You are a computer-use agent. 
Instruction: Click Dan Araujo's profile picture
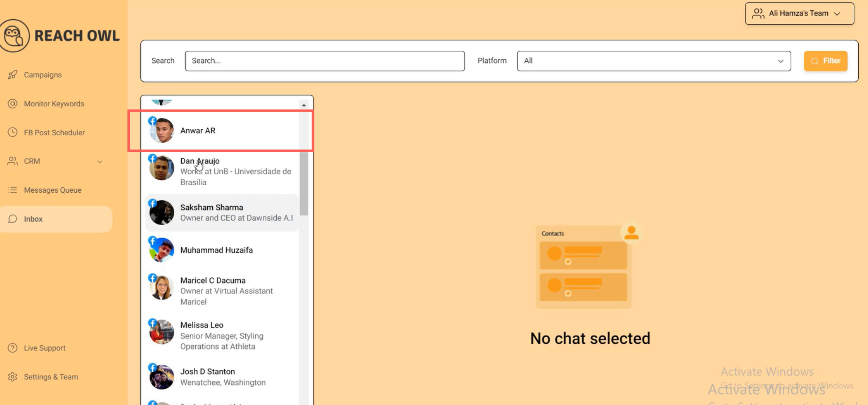click(x=162, y=168)
